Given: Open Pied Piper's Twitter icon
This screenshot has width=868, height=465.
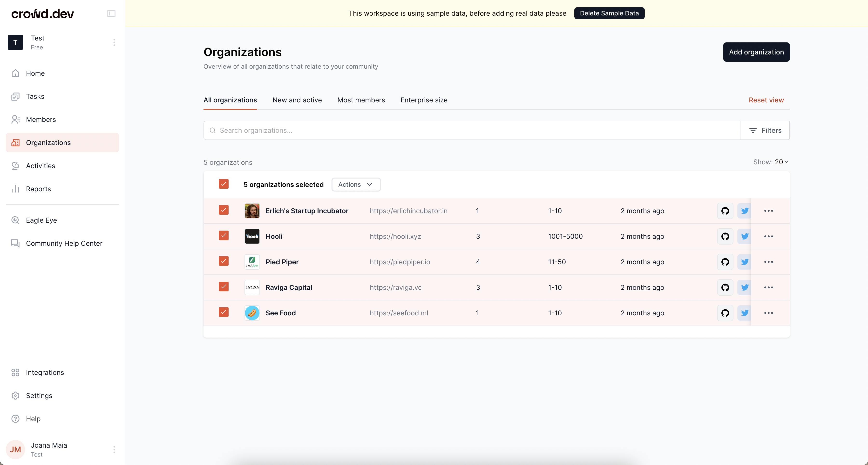Looking at the screenshot, I should tap(744, 262).
